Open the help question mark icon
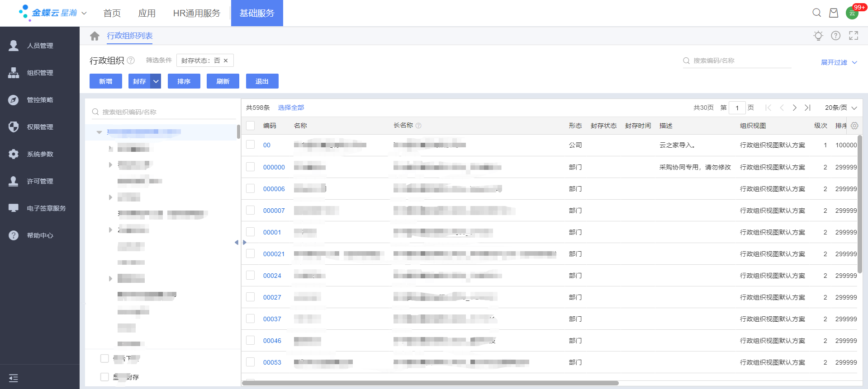 pos(836,36)
